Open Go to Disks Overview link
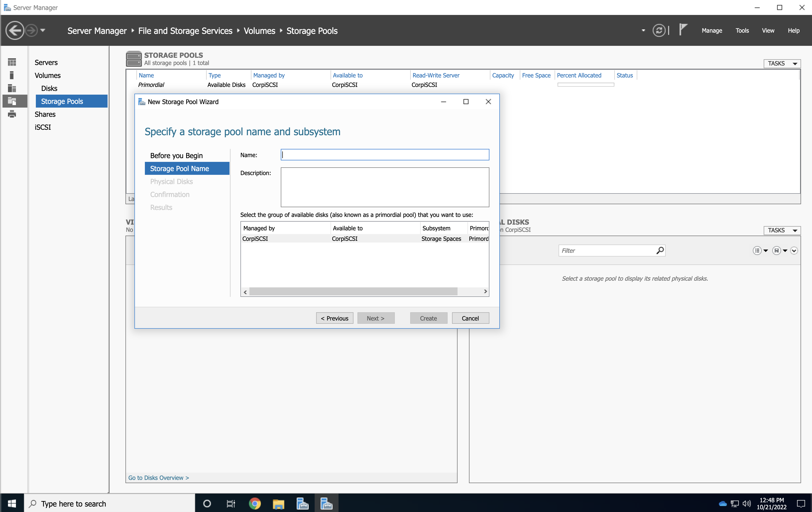This screenshot has height=512, width=812. point(159,478)
